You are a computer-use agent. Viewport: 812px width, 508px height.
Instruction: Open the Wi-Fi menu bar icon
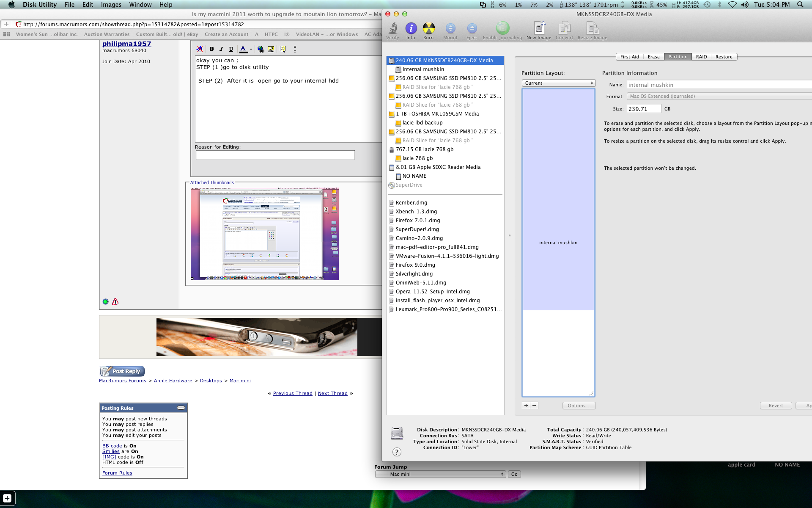click(x=732, y=4)
